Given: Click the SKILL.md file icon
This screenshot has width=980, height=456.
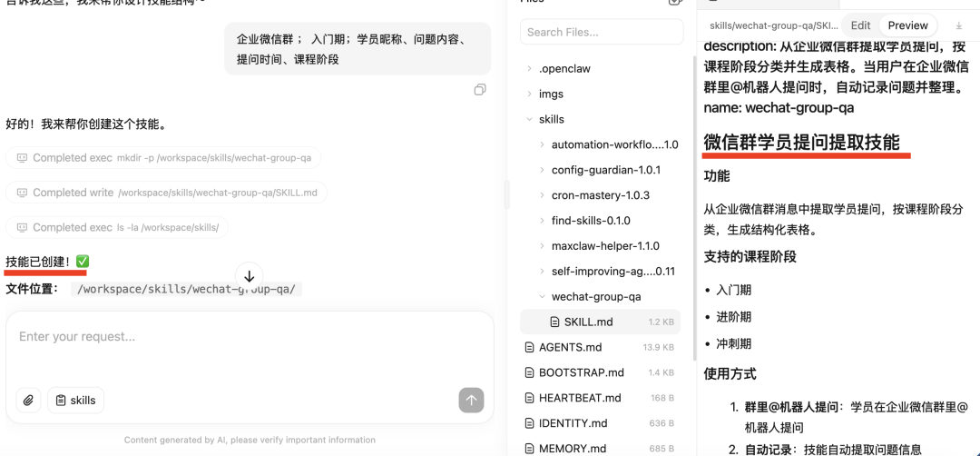Looking at the screenshot, I should pos(554,322).
